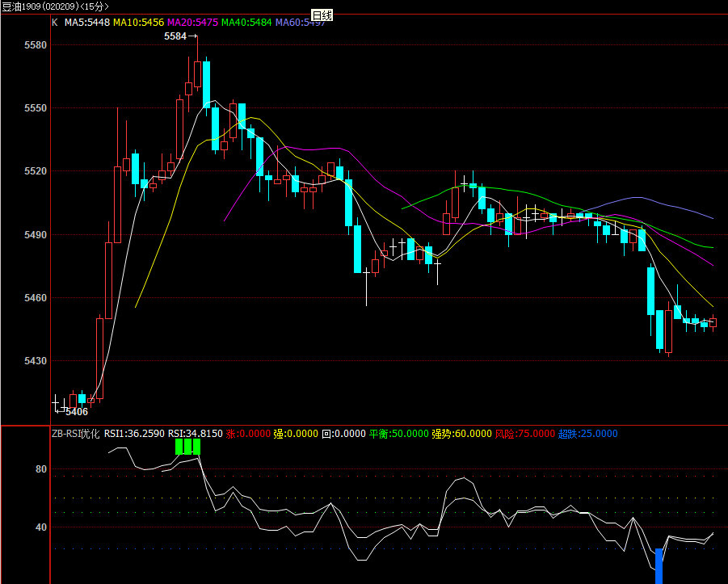Click the 日线 period label
Image resolution: width=728 pixels, height=584 pixels.
pyautogui.click(x=322, y=15)
